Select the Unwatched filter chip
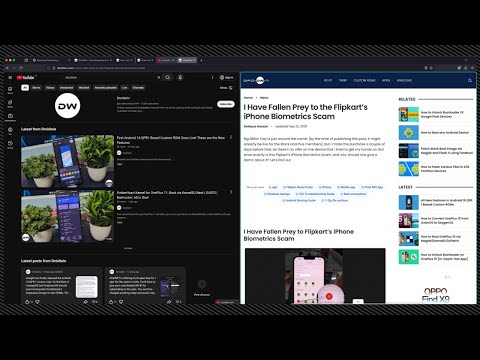Image resolution: width=480 pixels, height=360 pixels. 66,88
